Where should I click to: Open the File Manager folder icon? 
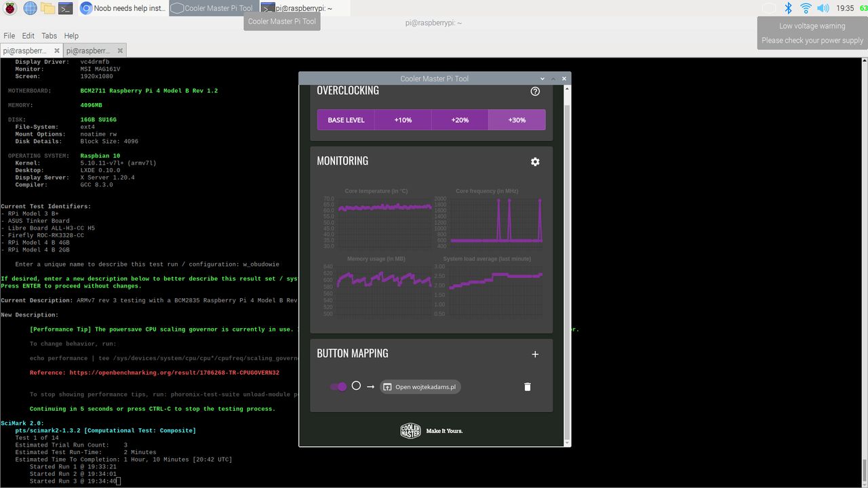(x=47, y=8)
